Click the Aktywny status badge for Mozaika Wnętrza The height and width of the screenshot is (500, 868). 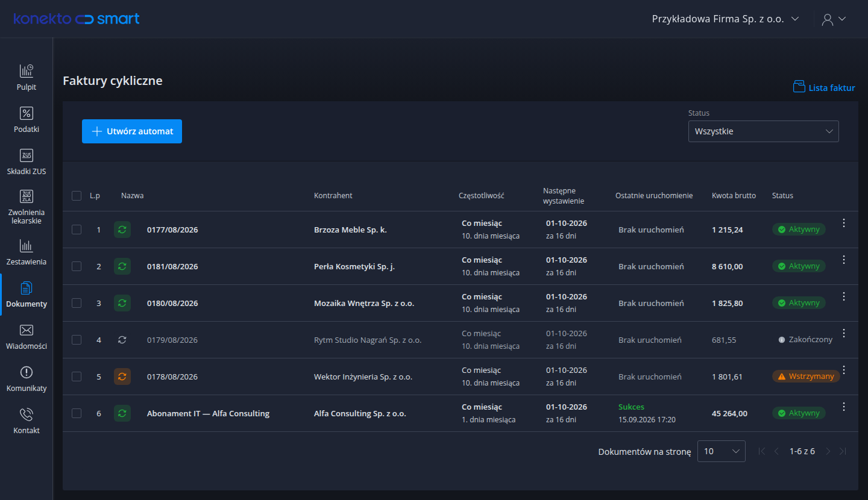tap(799, 303)
